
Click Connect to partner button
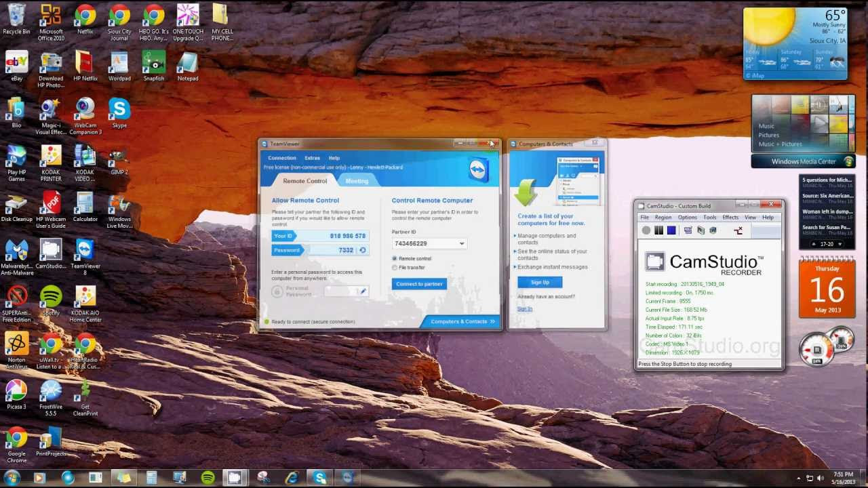point(419,284)
